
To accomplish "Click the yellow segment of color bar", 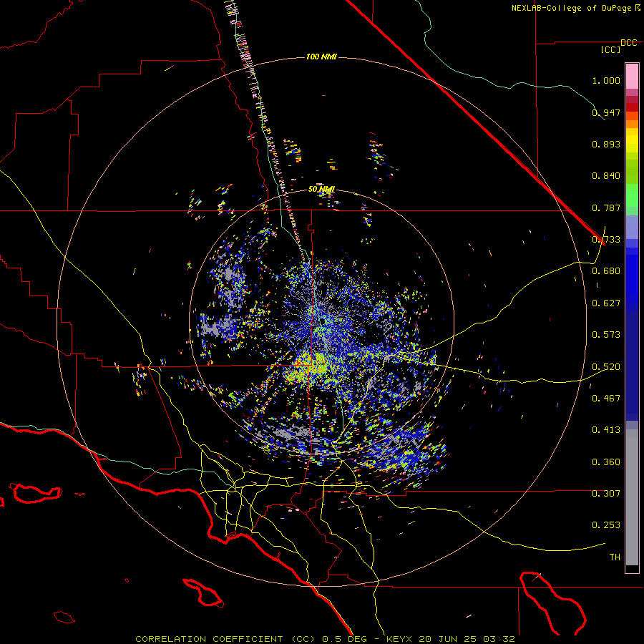I will tap(632, 141).
